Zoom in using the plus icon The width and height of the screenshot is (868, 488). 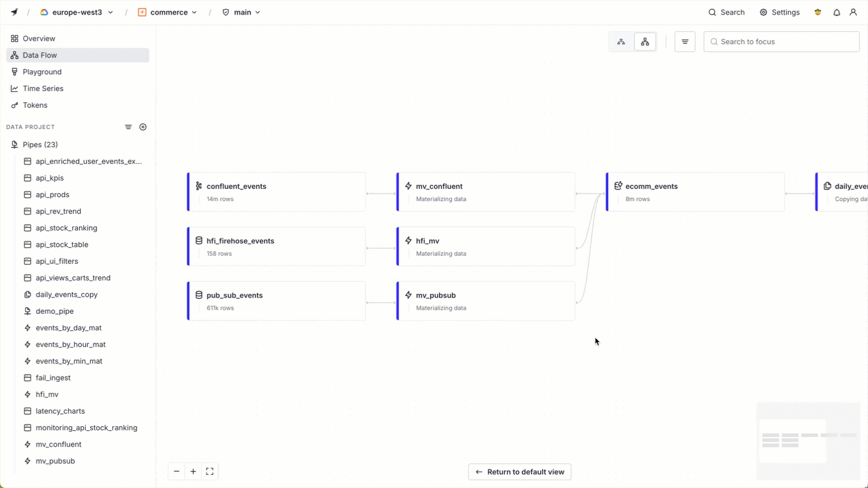point(193,471)
